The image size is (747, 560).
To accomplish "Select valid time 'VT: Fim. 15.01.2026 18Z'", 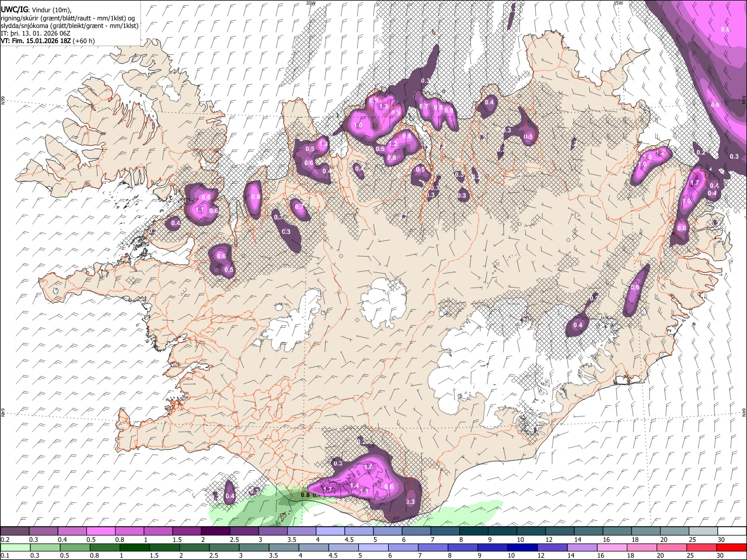I will (x=36, y=41).
